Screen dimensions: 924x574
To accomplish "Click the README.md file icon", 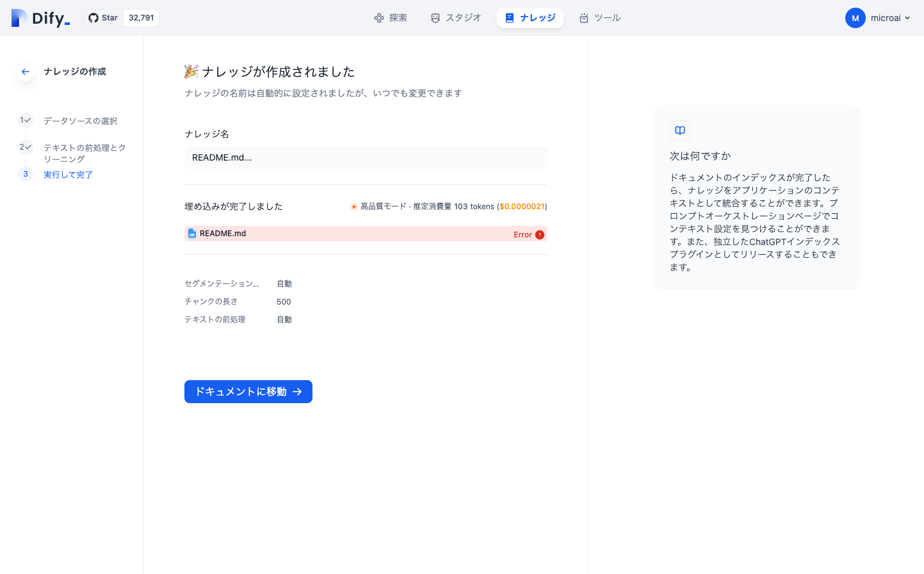I will (x=192, y=234).
